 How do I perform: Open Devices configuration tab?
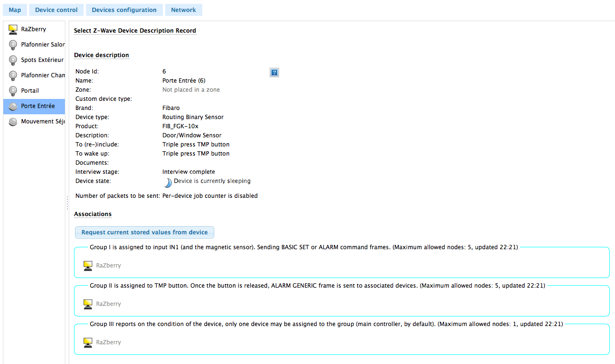124,10
